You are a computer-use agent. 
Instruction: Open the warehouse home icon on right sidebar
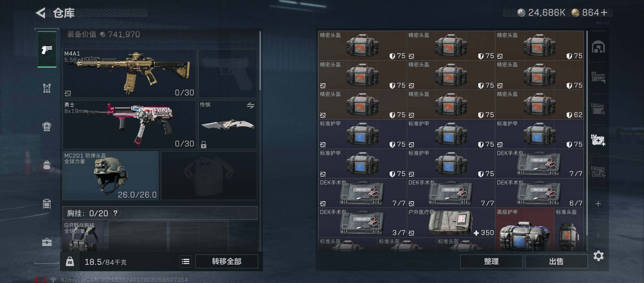(598, 47)
